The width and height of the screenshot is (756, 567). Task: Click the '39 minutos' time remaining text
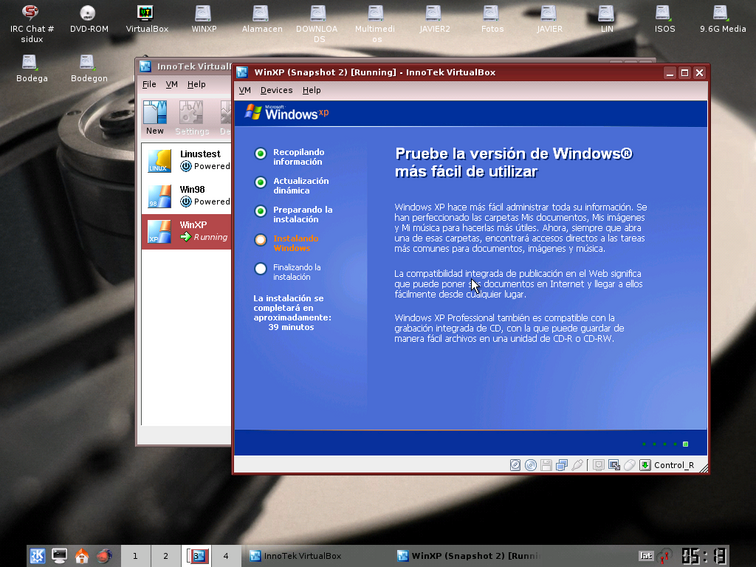[291, 327]
